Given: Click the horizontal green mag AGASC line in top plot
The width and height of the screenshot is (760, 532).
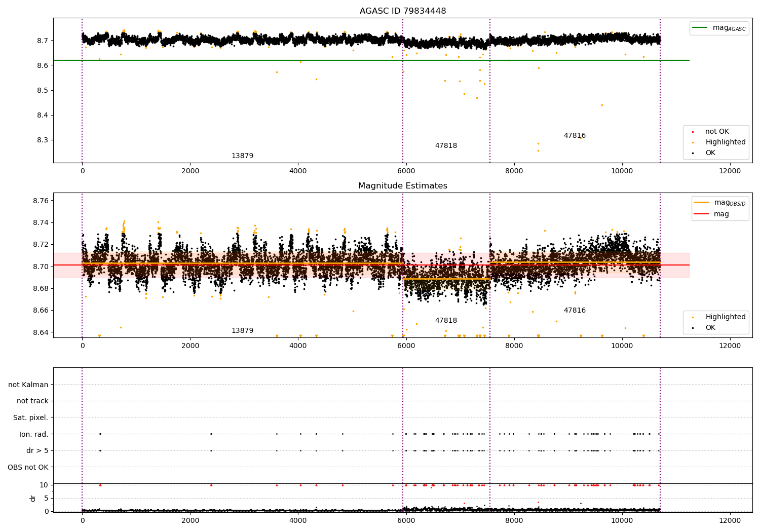Looking at the screenshot, I should [x=371, y=60].
